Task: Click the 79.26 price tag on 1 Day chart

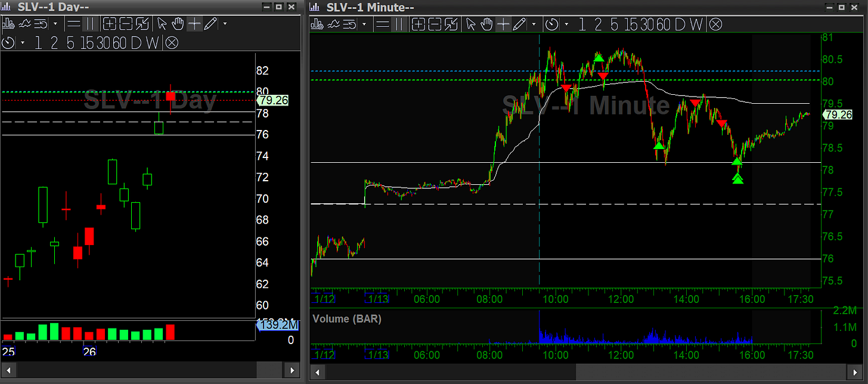Action: click(x=274, y=100)
